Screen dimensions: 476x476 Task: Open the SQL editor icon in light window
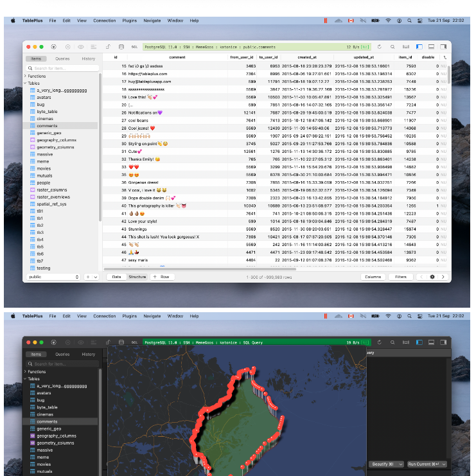coord(134,47)
